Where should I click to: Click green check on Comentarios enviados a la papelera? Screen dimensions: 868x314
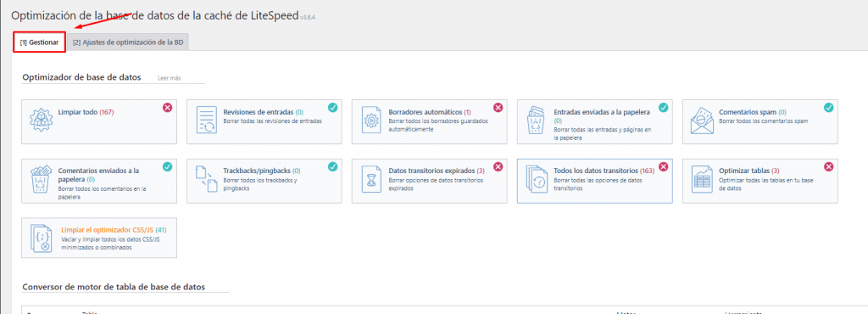click(167, 166)
